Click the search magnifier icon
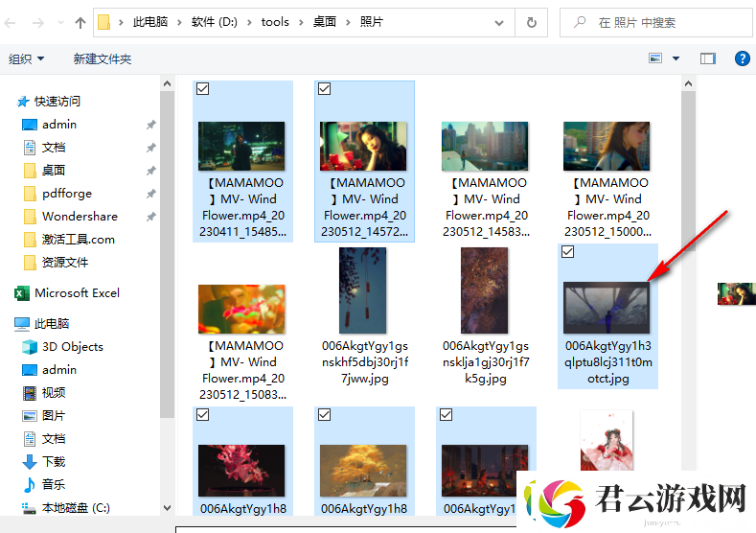The width and height of the screenshot is (756, 533). (x=580, y=22)
